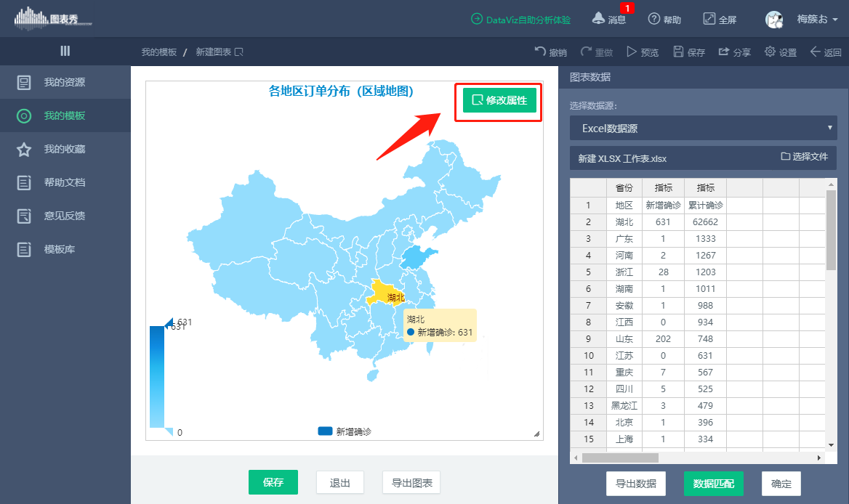Viewport: 849px width, 504px height.
Task: Click 撤销 undo in toolbar
Action: point(550,52)
